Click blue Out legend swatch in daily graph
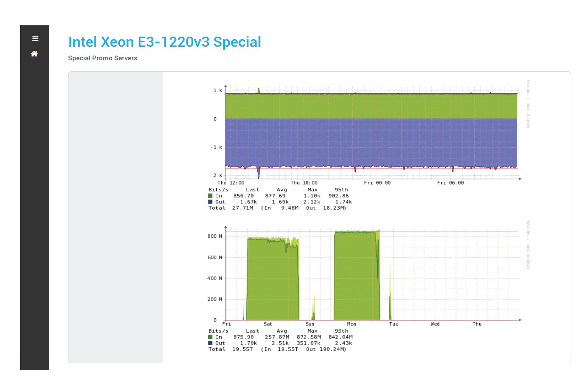The width and height of the screenshot is (588, 382). pyautogui.click(x=210, y=202)
